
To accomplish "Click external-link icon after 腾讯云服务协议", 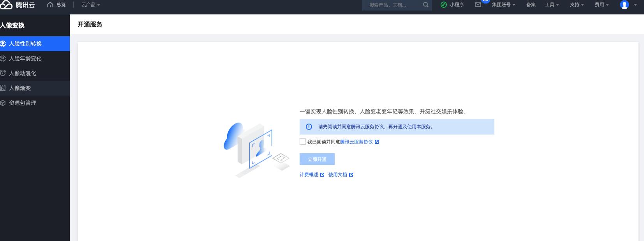I will (x=377, y=142).
